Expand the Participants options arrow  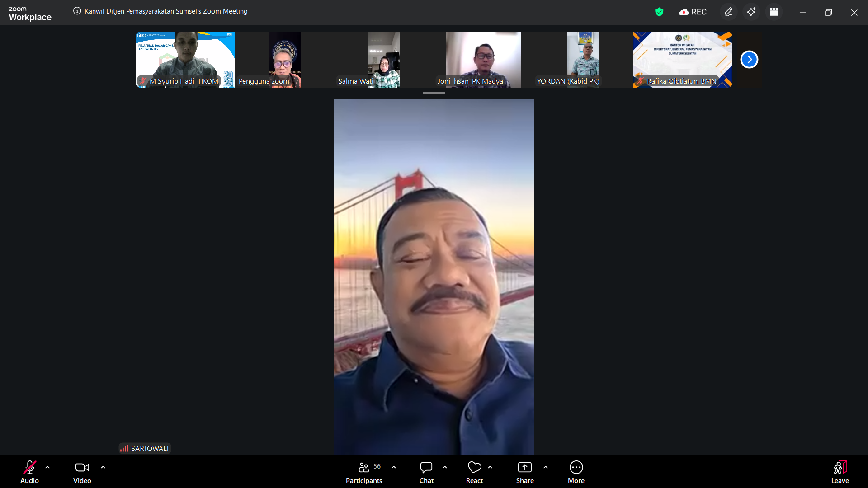click(394, 467)
